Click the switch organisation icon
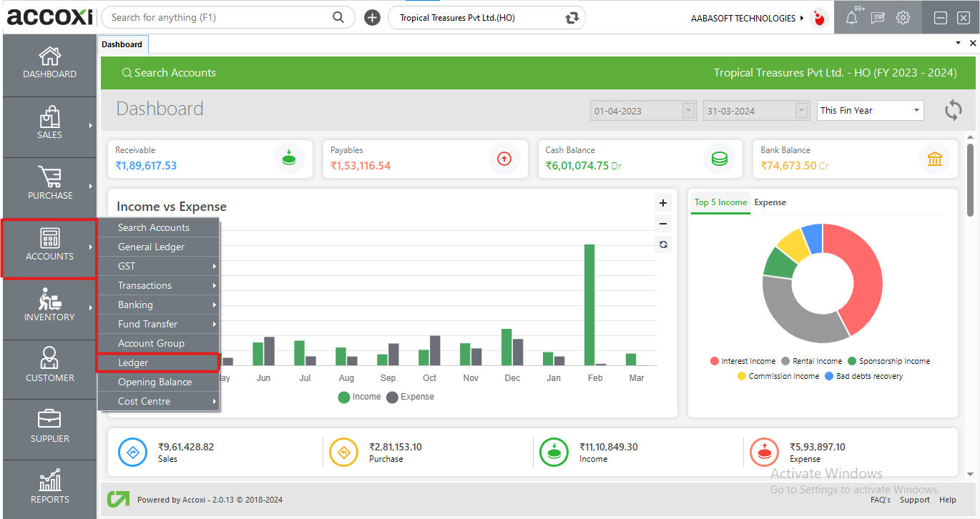The width and height of the screenshot is (980, 519). [x=572, y=18]
